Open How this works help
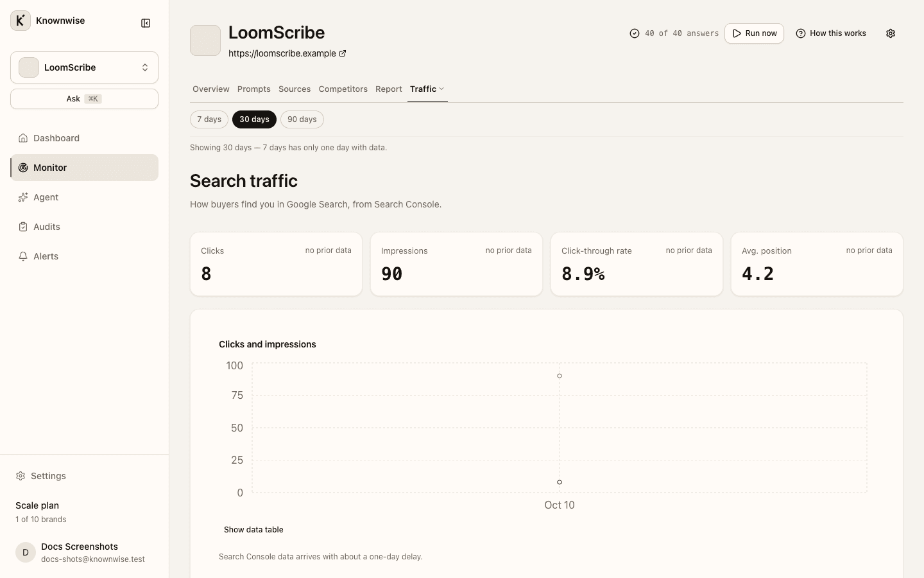 [831, 33]
